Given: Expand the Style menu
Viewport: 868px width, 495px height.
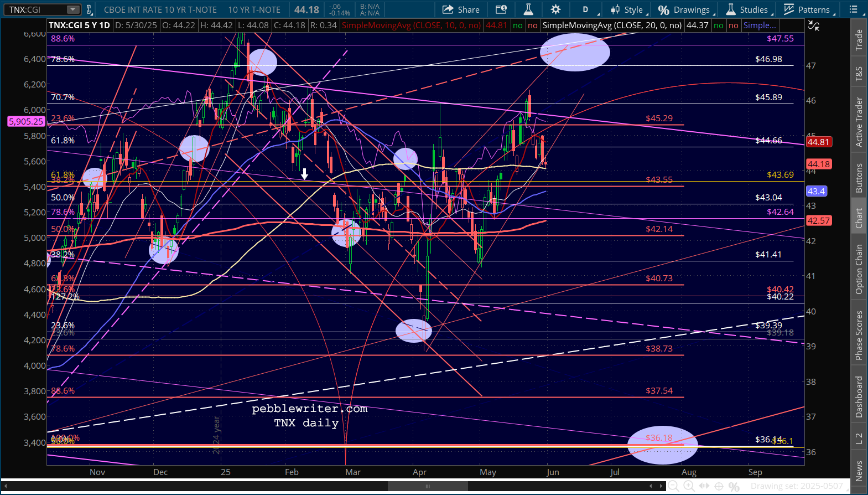Looking at the screenshot, I should [x=627, y=9].
